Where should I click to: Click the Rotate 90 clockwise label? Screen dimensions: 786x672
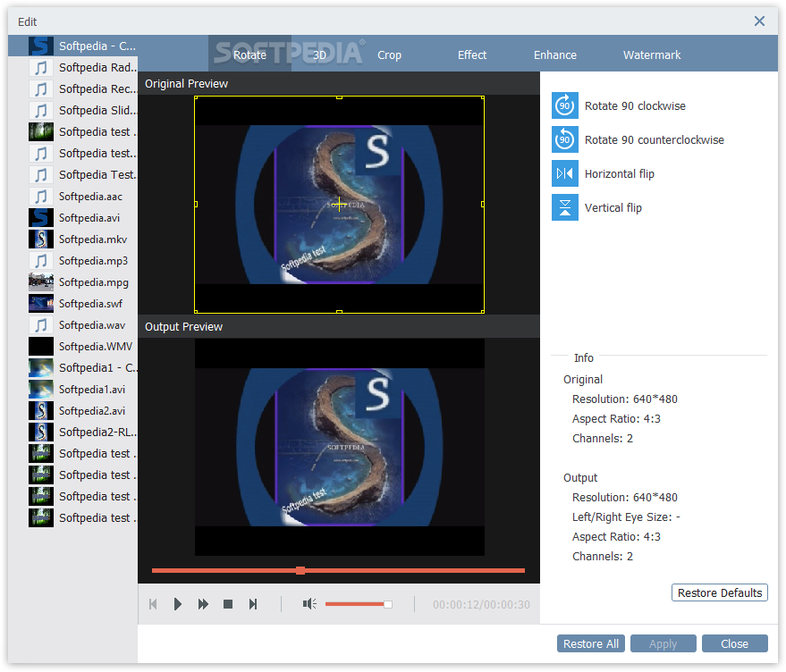pyautogui.click(x=635, y=105)
